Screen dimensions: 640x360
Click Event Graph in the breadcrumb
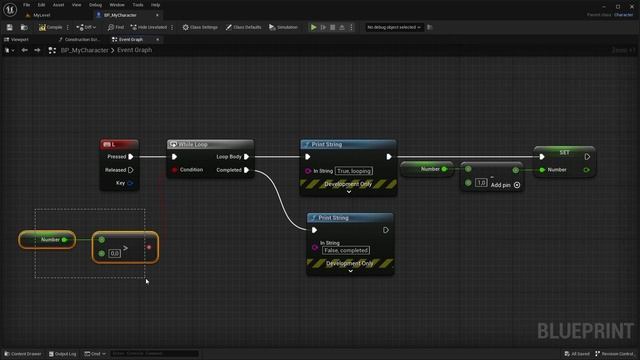coord(134,50)
